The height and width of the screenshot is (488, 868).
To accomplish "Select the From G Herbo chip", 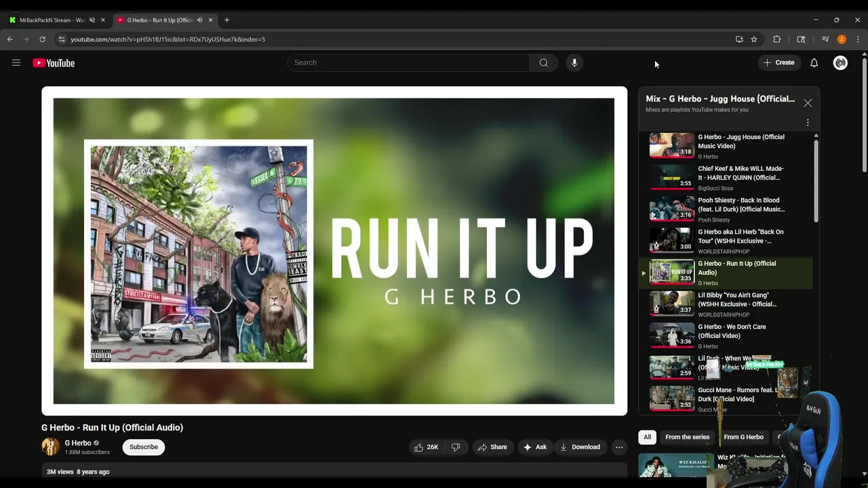I will pyautogui.click(x=743, y=437).
